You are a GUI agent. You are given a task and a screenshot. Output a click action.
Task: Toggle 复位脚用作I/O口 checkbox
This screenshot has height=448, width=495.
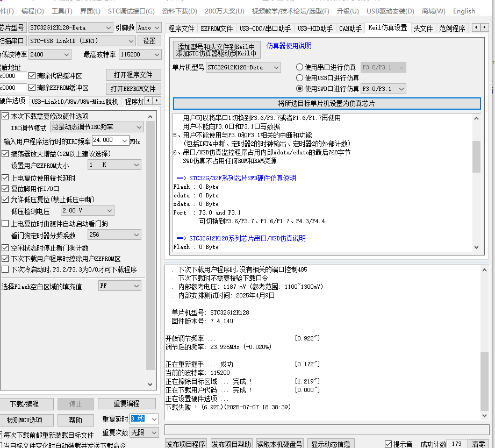click(x=5, y=189)
